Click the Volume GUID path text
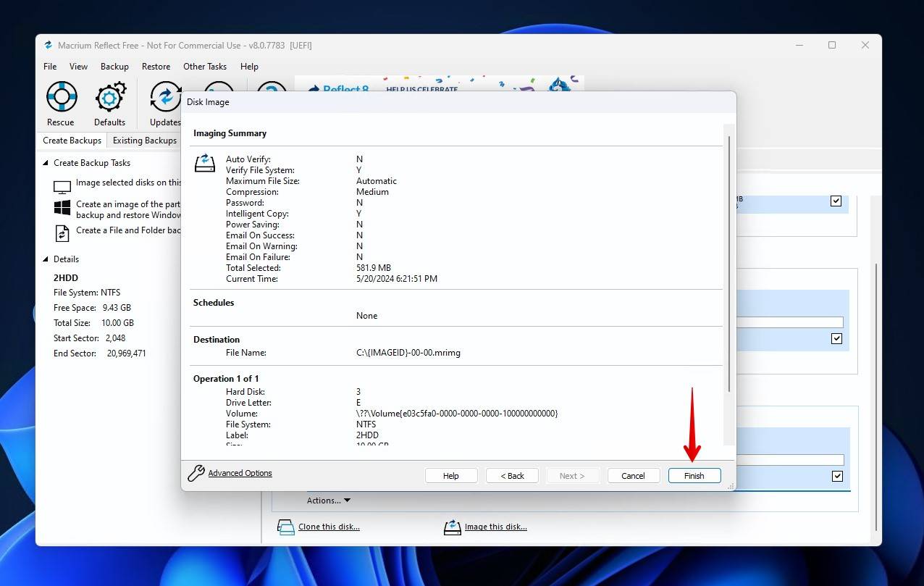 [x=457, y=414]
